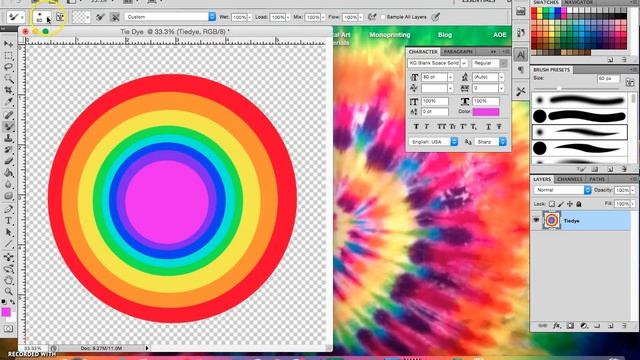Open the Custom blending combination dropdown
The width and height of the screenshot is (640, 360).
click(x=171, y=17)
